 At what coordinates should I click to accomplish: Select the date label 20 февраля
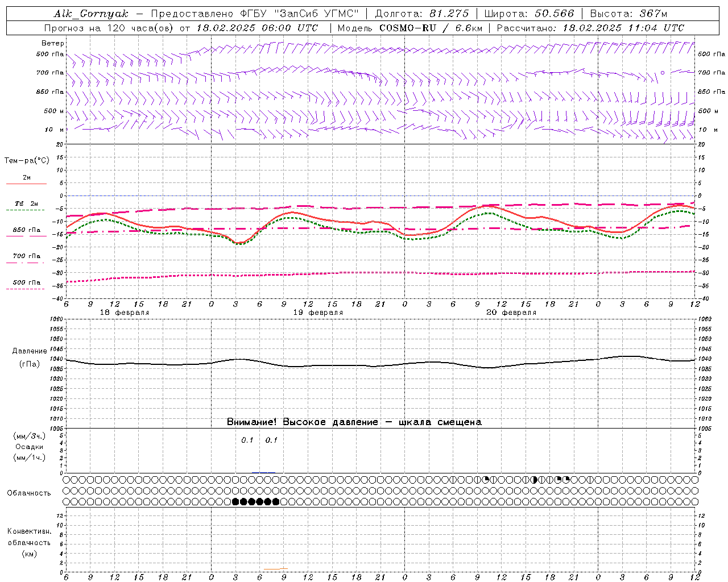[511, 313]
